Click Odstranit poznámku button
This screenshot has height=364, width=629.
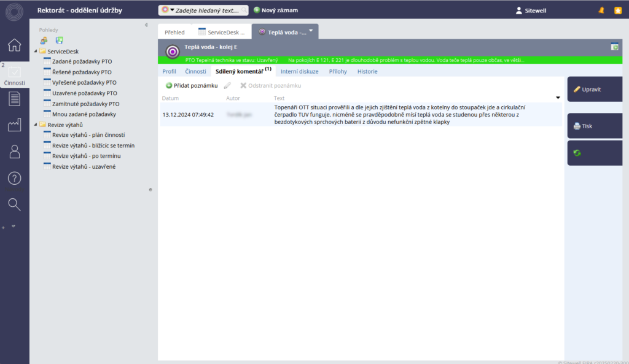pos(270,85)
